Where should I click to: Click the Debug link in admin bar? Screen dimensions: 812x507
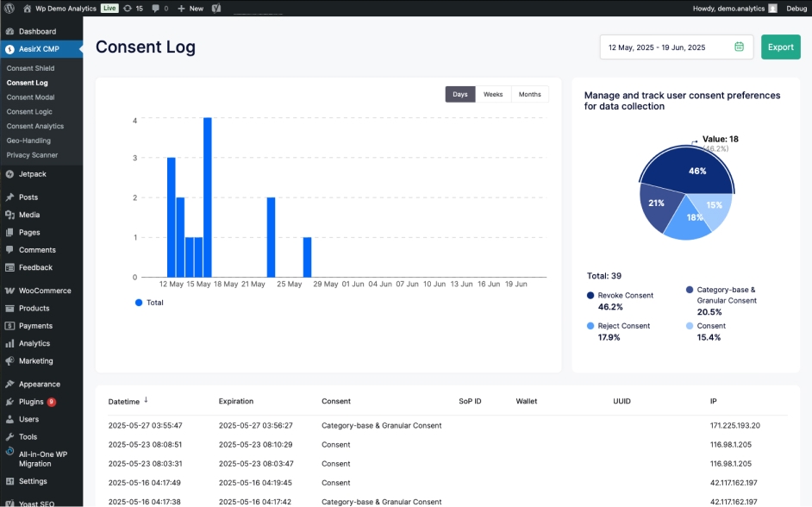coord(796,9)
